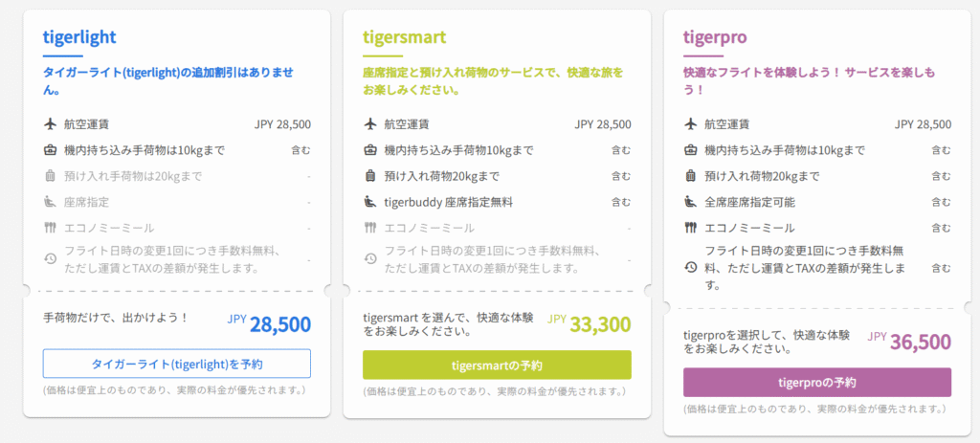This screenshot has height=443, width=980.
Task: Select the tigerpro fare title
Action: (x=715, y=37)
